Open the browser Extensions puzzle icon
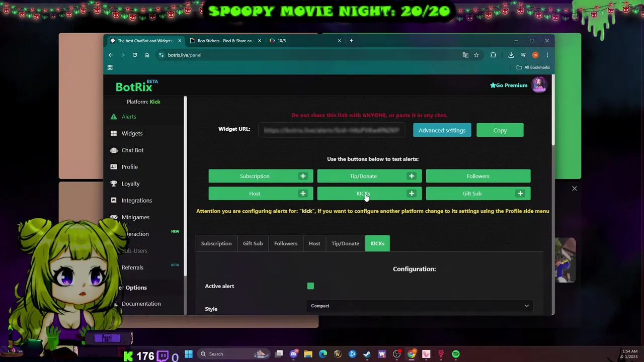 click(493, 55)
